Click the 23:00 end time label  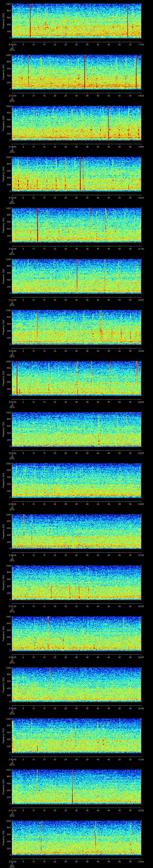[x=141, y=351]
